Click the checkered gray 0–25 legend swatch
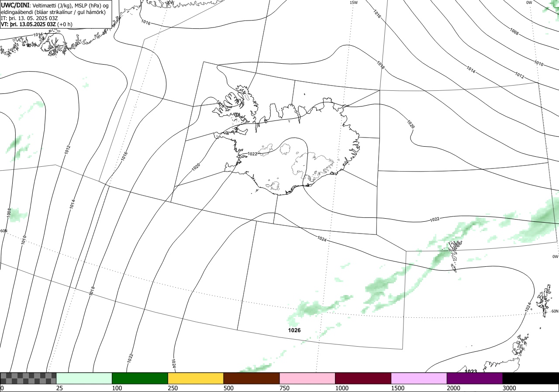Viewport: 559px width, 392px height. 28,378
